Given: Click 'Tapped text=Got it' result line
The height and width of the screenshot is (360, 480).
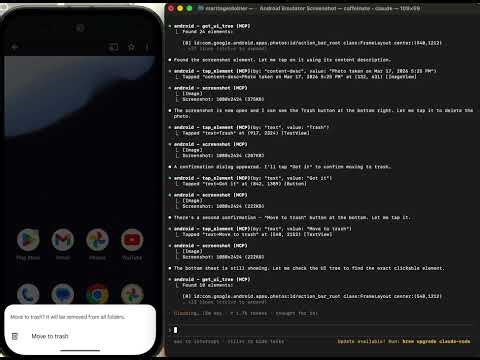Looking at the screenshot, I should tap(244, 184).
